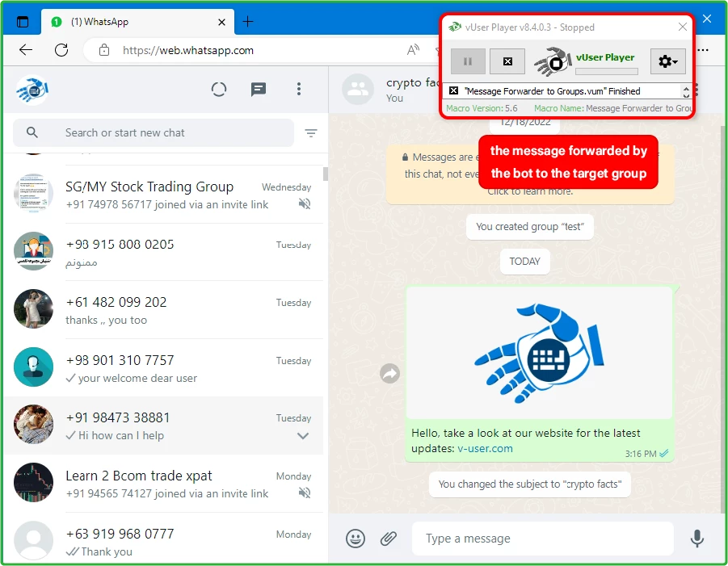
Task: Stop the vUser Player macro
Action: coord(507,61)
